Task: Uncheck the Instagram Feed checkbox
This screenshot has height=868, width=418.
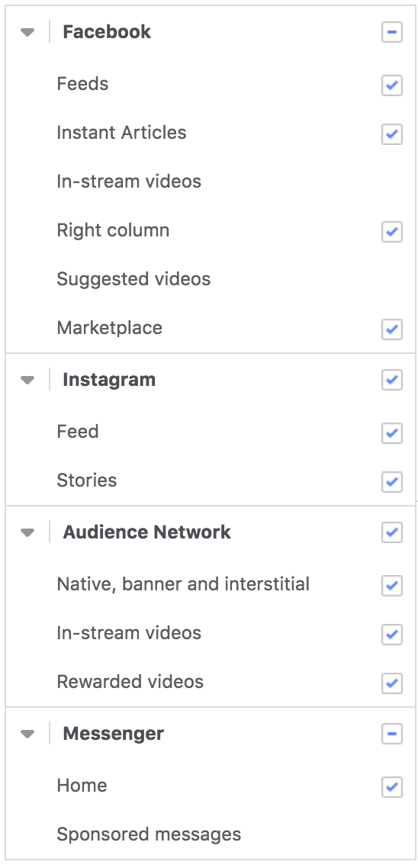Action: 392,433
